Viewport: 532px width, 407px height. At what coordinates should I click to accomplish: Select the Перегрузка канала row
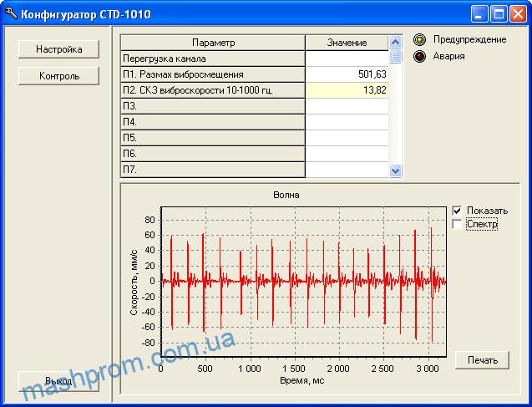213,59
